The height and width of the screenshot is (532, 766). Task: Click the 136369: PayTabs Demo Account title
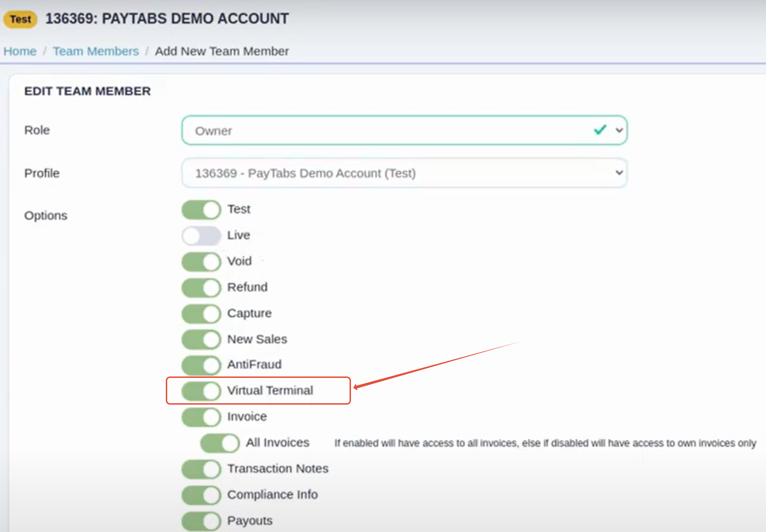tap(167, 19)
